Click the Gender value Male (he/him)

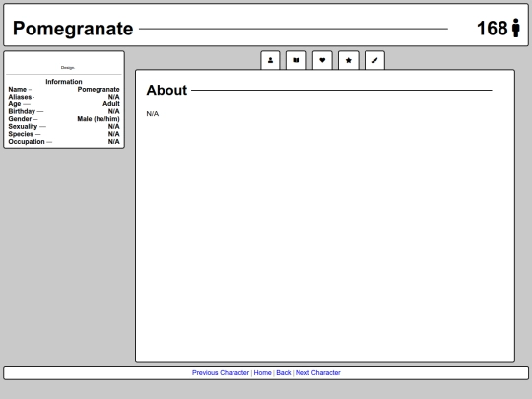point(99,119)
